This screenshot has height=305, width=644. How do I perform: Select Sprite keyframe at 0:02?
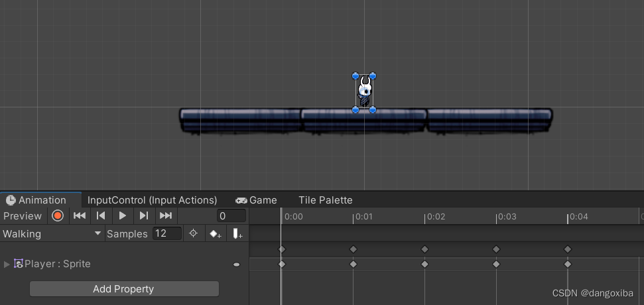(424, 265)
